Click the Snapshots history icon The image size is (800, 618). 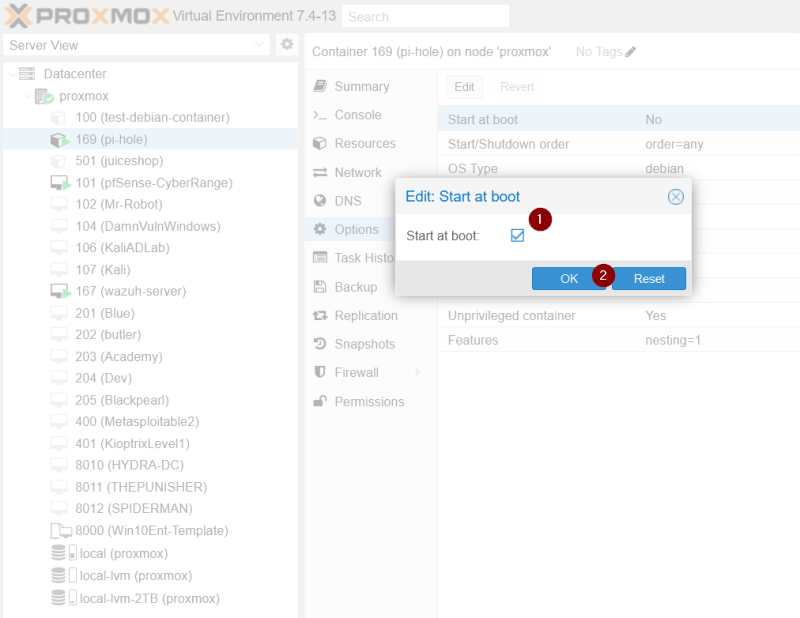pyautogui.click(x=320, y=344)
